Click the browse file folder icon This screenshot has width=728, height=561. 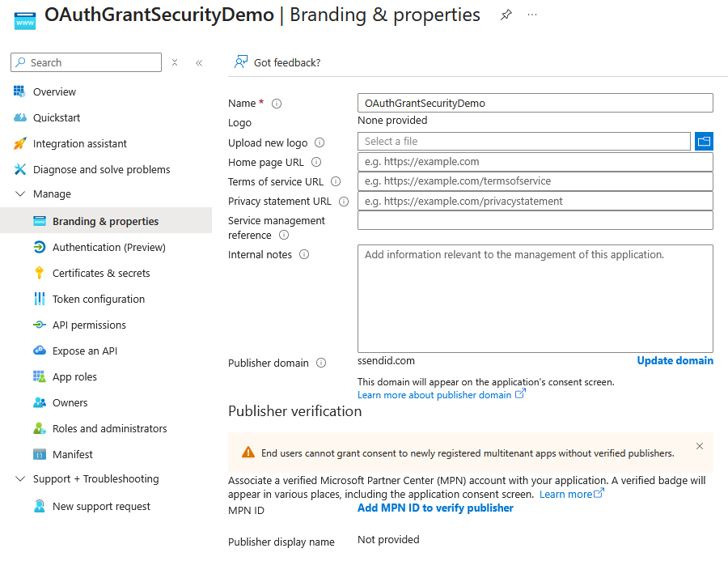[704, 142]
